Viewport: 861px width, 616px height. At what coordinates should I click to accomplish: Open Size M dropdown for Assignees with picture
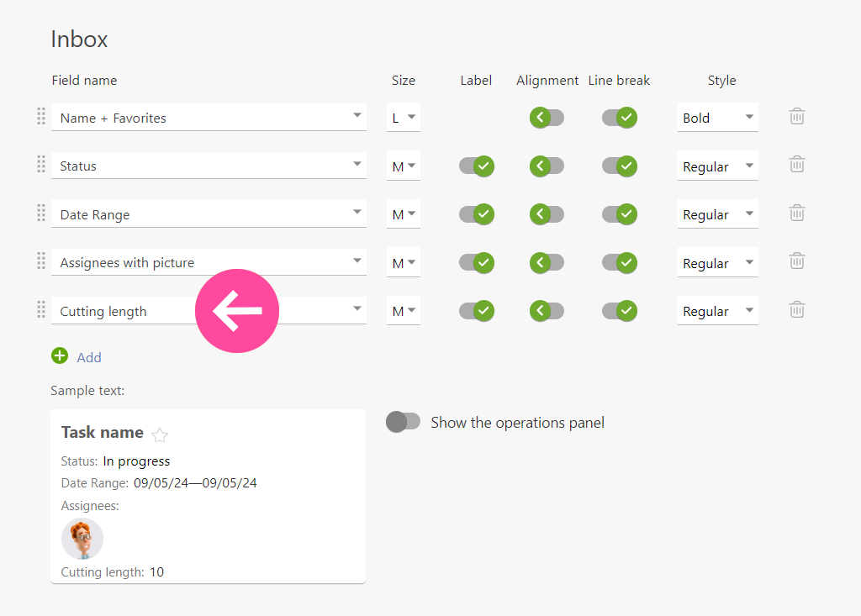pyautogui.click(x=404, y=262)
